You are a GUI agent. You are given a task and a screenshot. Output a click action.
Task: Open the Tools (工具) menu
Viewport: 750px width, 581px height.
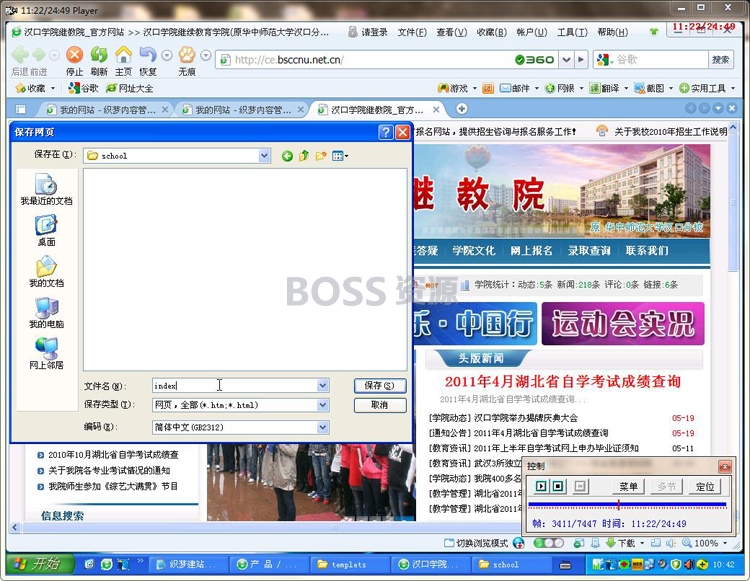(x=572, y=32)
